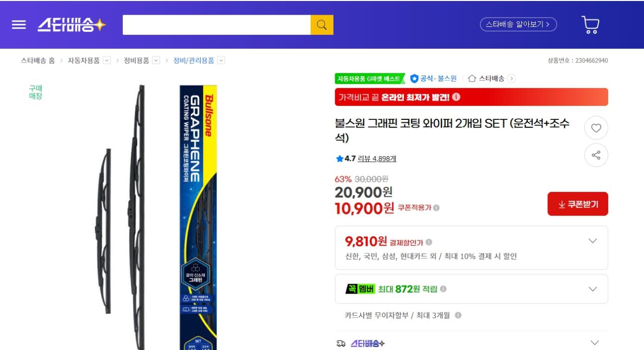Click info icon next to 쿠폰적용가

point(436,207)
